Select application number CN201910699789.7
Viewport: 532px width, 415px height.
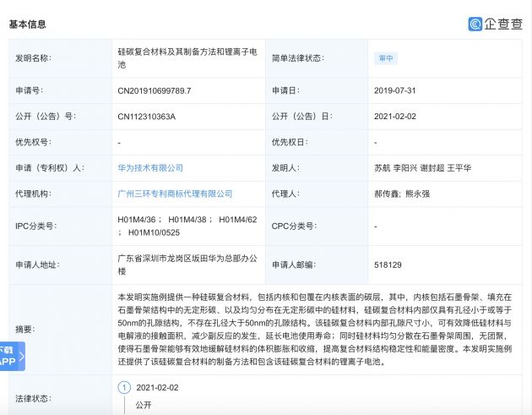[155, 90]
